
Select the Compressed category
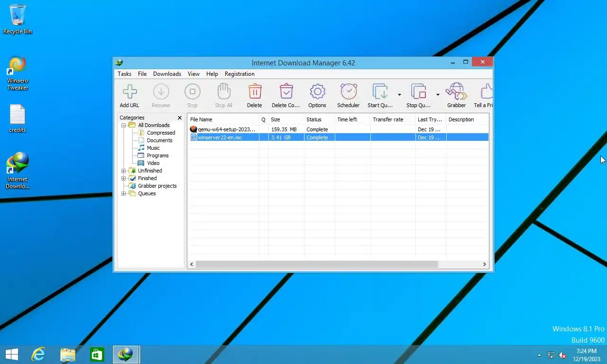click(x=161, y=133)
